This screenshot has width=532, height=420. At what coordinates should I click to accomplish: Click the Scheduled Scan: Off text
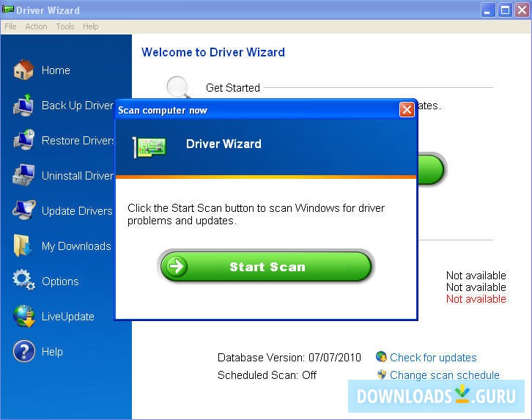point(267,375)
